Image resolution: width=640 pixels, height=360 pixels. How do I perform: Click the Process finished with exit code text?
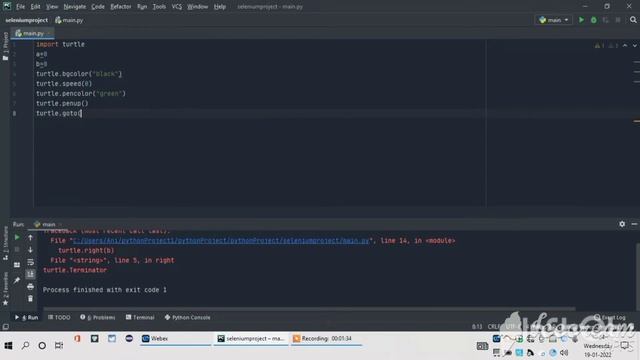(x=104, y=290)
